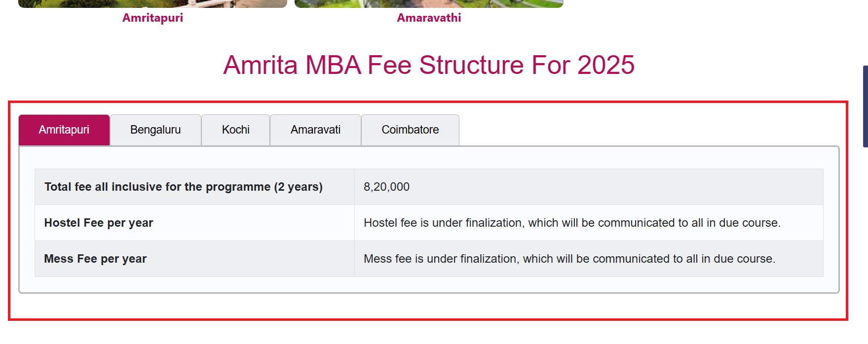Click the Amaravathi campus photo
The image size is (868, 344).
tap(428, 2)
